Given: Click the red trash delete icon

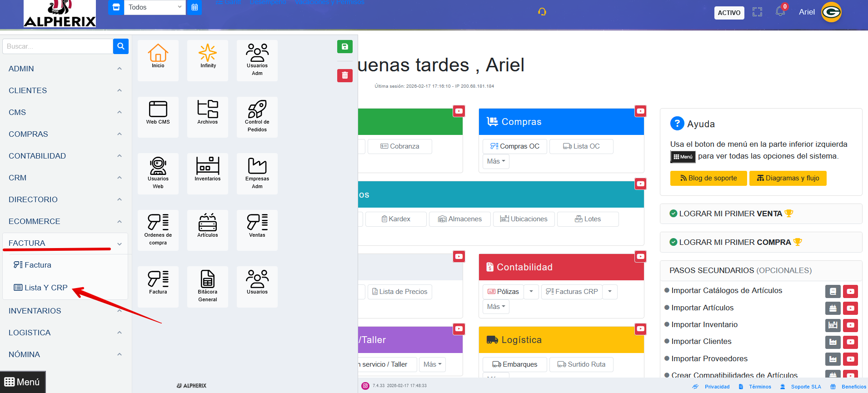Looking at the screenshot, I should 344,75.
